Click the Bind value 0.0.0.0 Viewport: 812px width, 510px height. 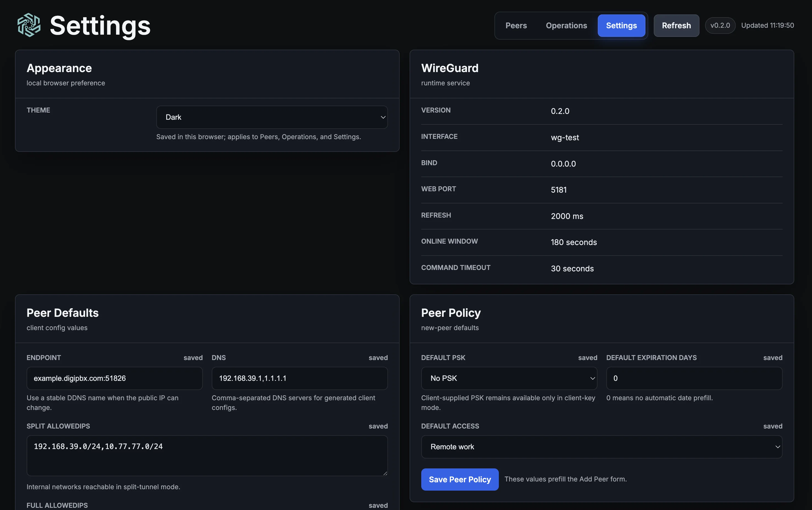tap(563, 164)
